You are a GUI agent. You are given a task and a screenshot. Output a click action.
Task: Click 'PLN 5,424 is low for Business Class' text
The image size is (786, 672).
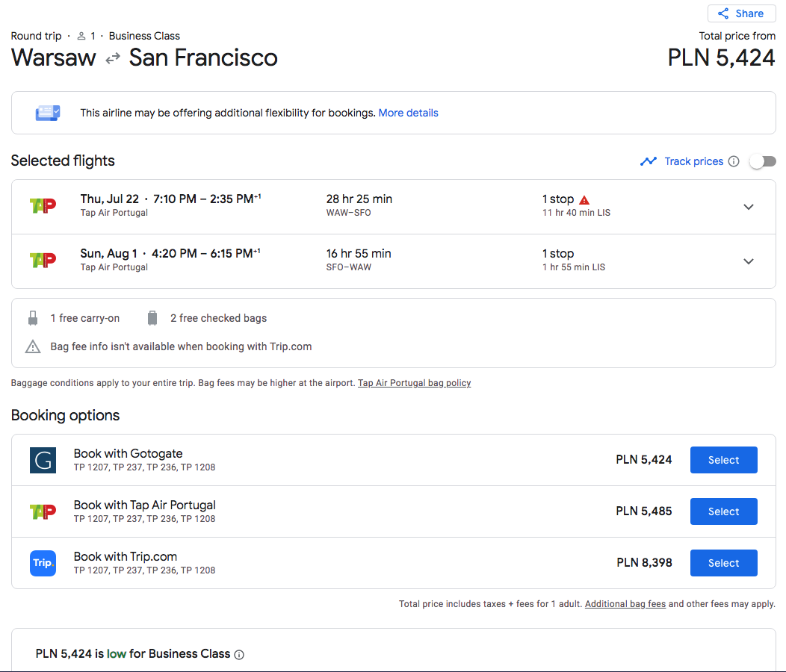coord(133,654)
